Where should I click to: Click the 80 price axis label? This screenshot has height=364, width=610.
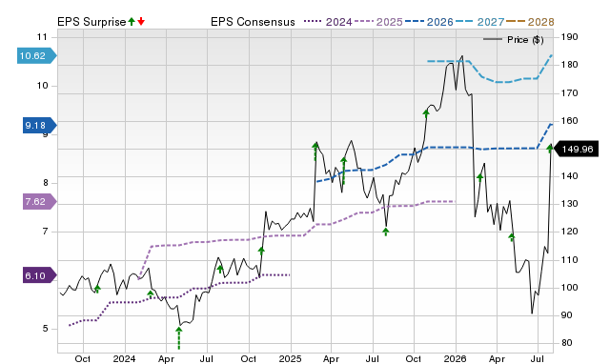pos(567,343)
